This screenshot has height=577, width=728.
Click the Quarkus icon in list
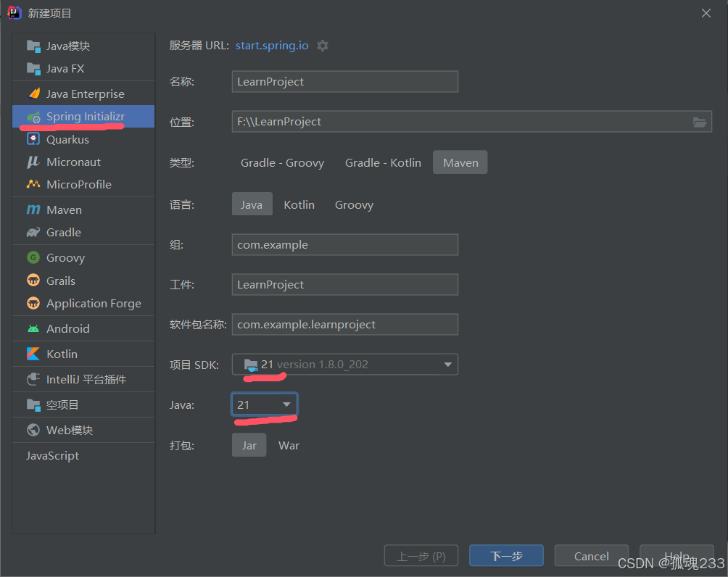tap(33, 139)
